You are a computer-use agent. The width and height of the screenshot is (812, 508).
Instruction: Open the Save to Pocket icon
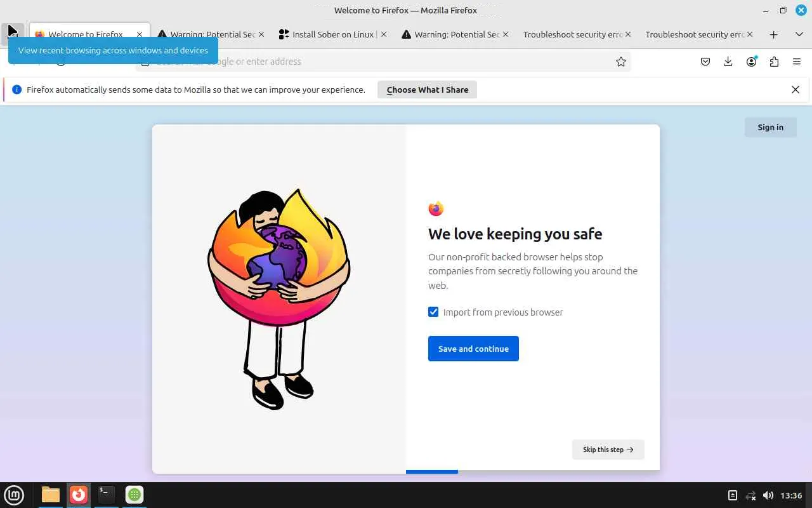tap(705, 62)
